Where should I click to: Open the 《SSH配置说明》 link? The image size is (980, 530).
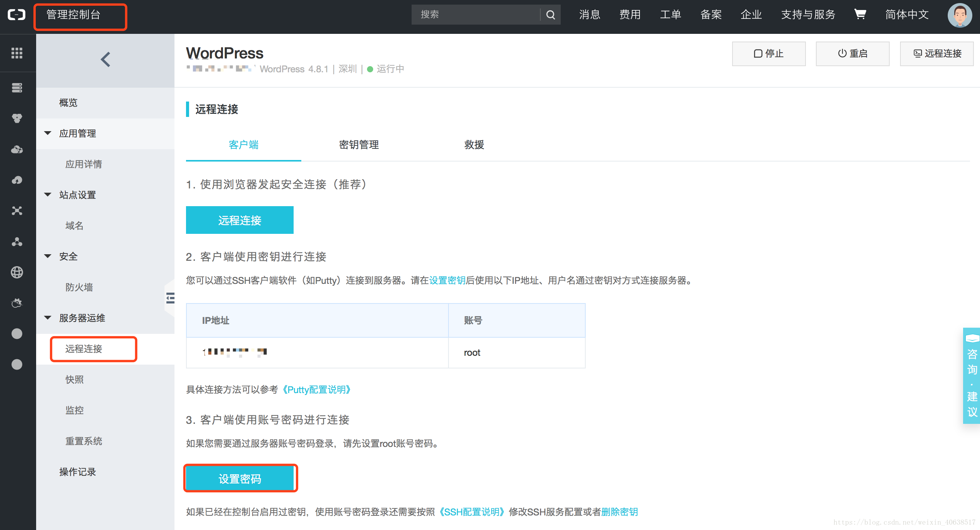tap(472, 512)
